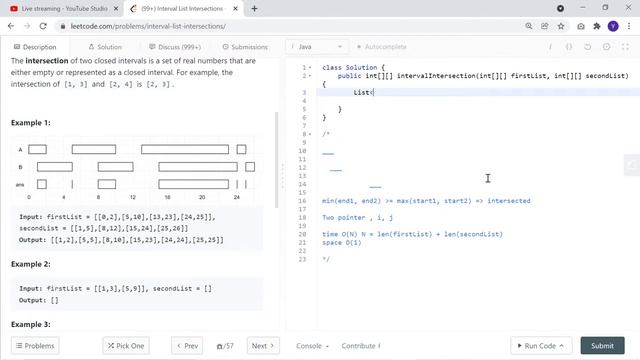Click the 'space O(1)' comment line
The width and height of the screenshot is (640, 360).
coord(342,242)
